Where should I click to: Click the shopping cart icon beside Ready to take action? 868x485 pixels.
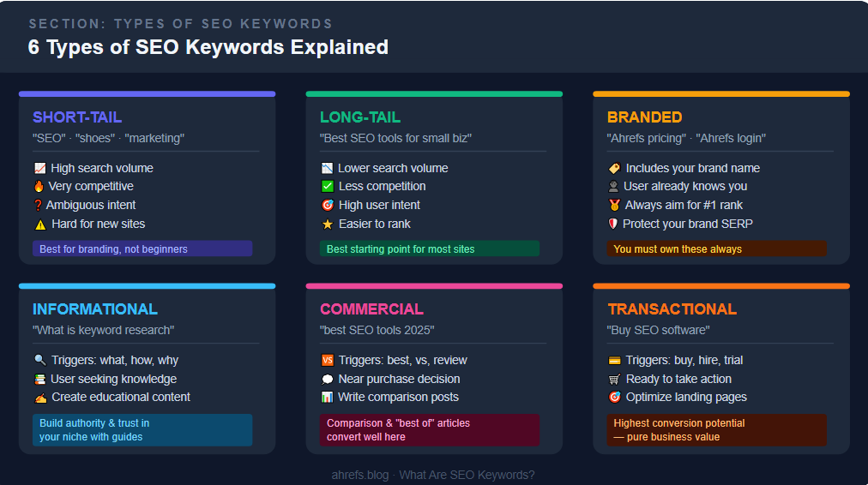coord(614,379)
